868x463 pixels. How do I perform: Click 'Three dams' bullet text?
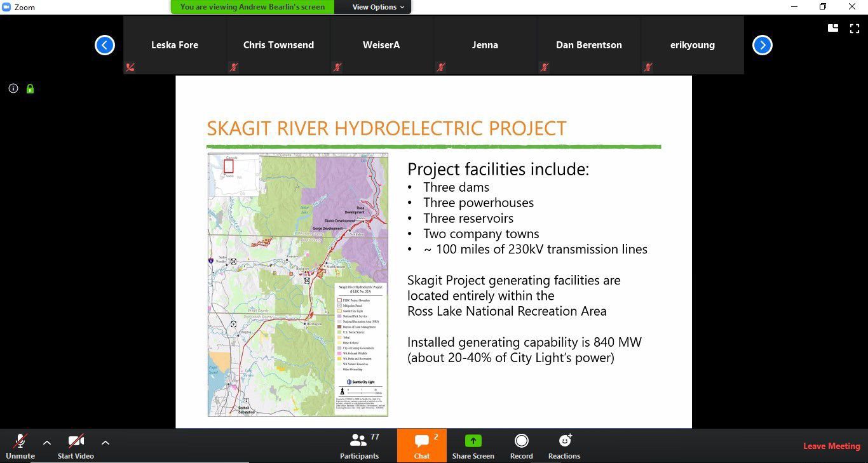tap(456, 187)
